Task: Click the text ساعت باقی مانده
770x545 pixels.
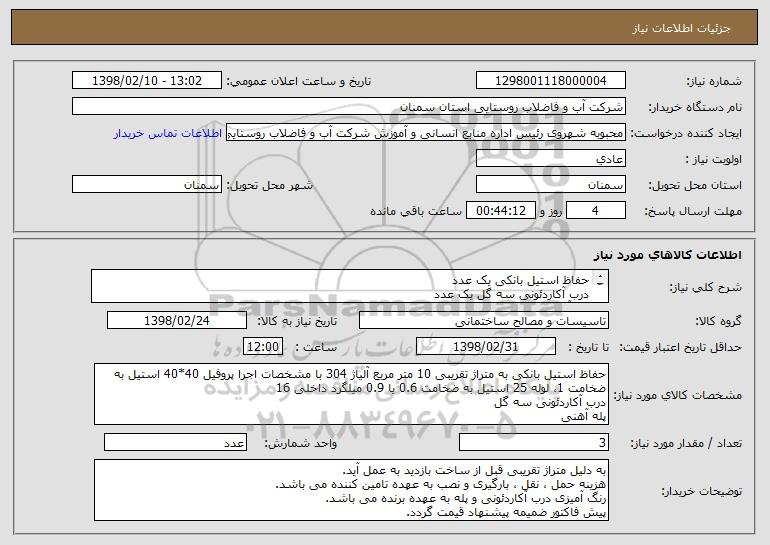Action: point(416,211)
